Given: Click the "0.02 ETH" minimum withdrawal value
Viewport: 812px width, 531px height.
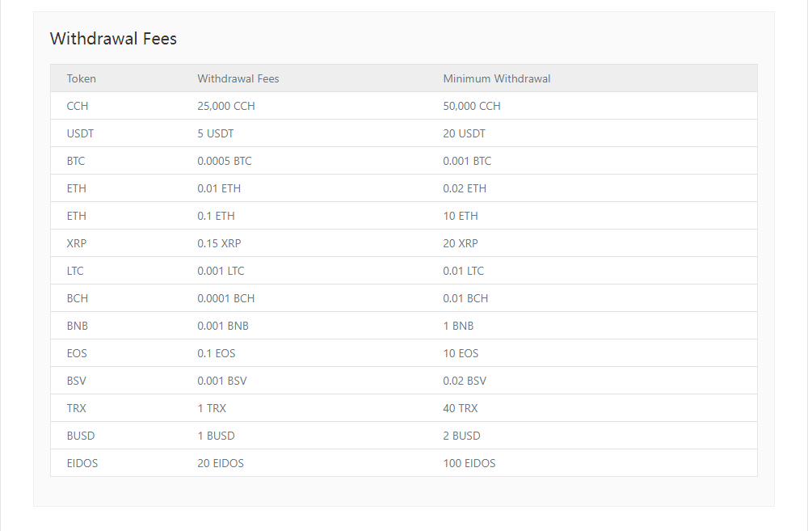Looking at the screenshot, I should 465,188.
